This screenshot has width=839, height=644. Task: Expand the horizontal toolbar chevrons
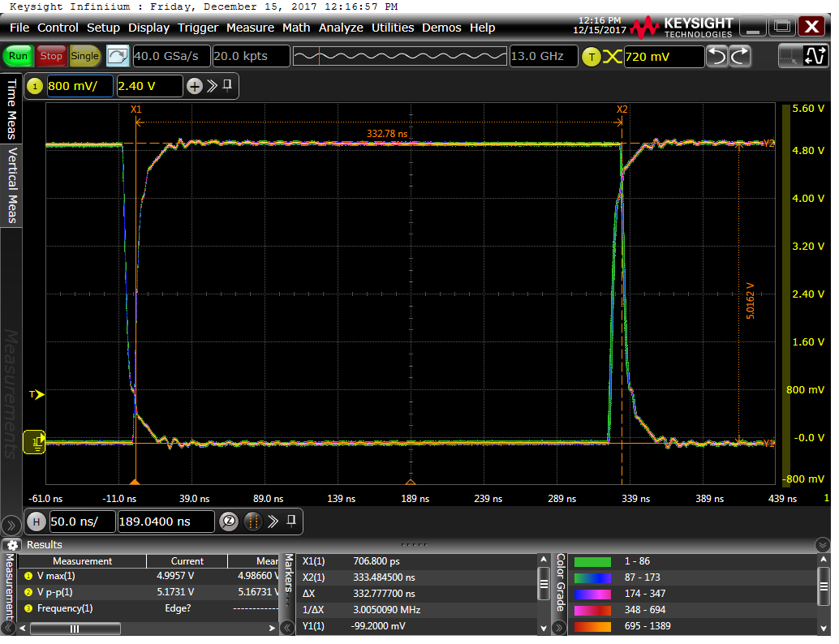pos(273,522)
